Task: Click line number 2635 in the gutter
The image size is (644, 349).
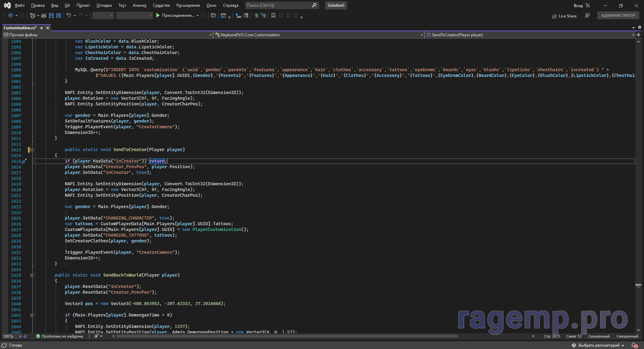Action: tap(16, 275)
